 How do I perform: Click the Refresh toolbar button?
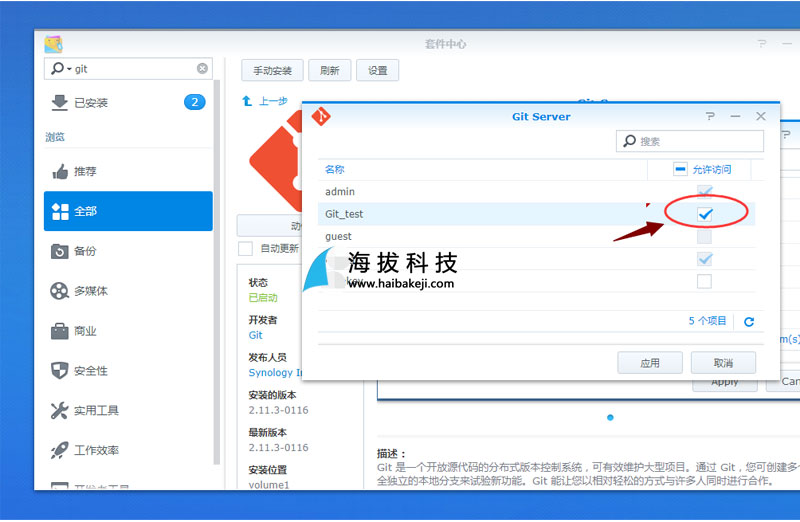tap(330, 70)
